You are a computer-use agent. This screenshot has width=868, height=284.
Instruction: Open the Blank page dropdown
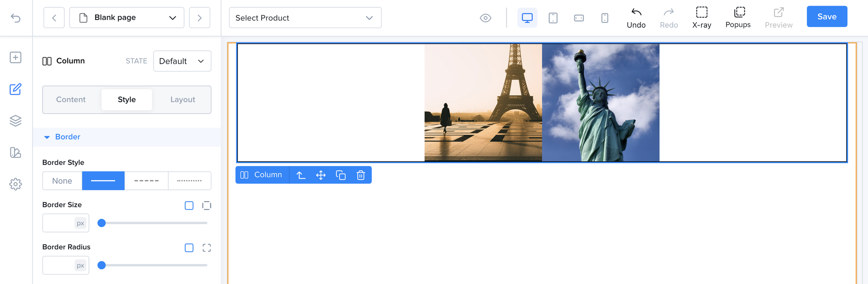pyautogui.click(x=127, y=18)
